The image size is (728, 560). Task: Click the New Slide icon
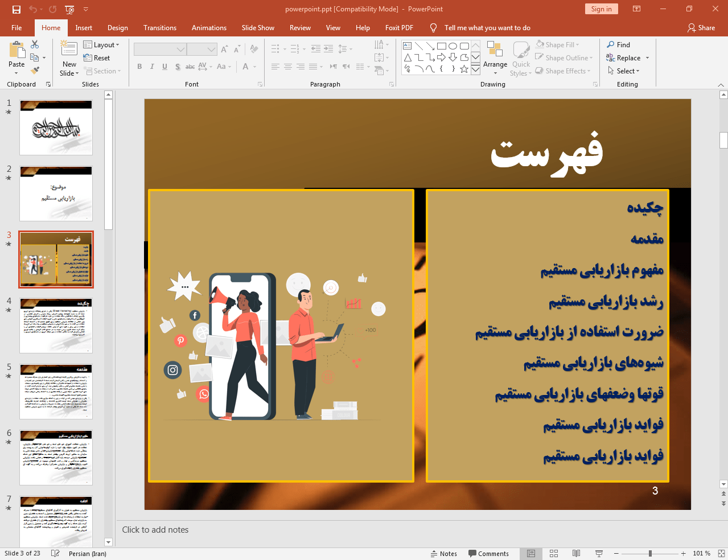coord(69,49)
